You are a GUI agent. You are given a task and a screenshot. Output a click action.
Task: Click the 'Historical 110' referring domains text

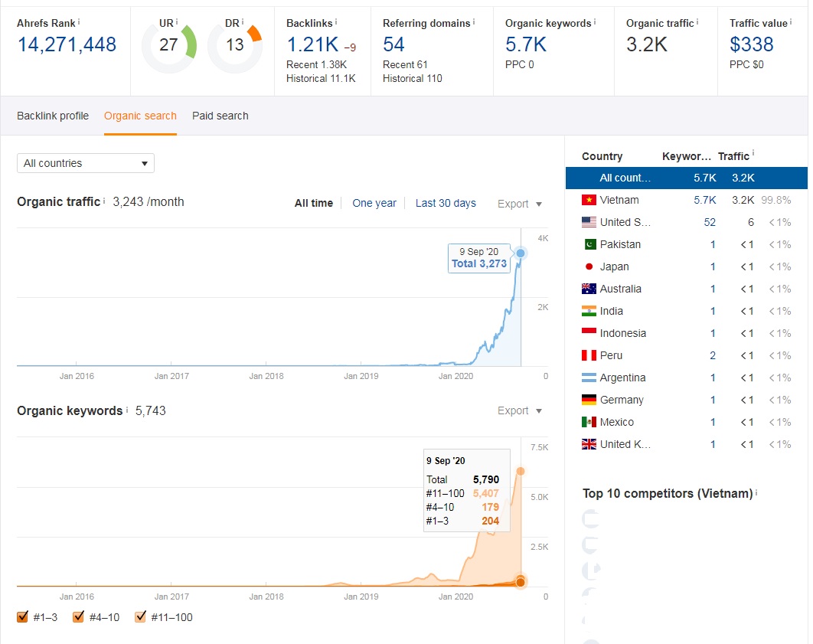[x=413, y=78]
